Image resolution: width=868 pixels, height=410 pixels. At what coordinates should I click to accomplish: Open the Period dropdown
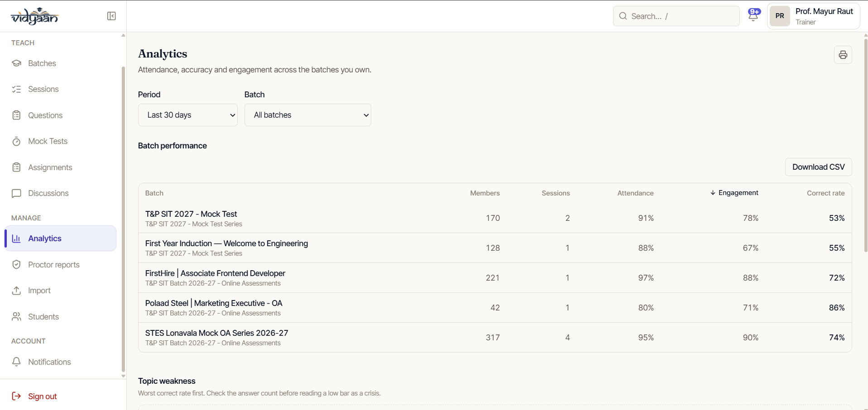click(188, 115)
